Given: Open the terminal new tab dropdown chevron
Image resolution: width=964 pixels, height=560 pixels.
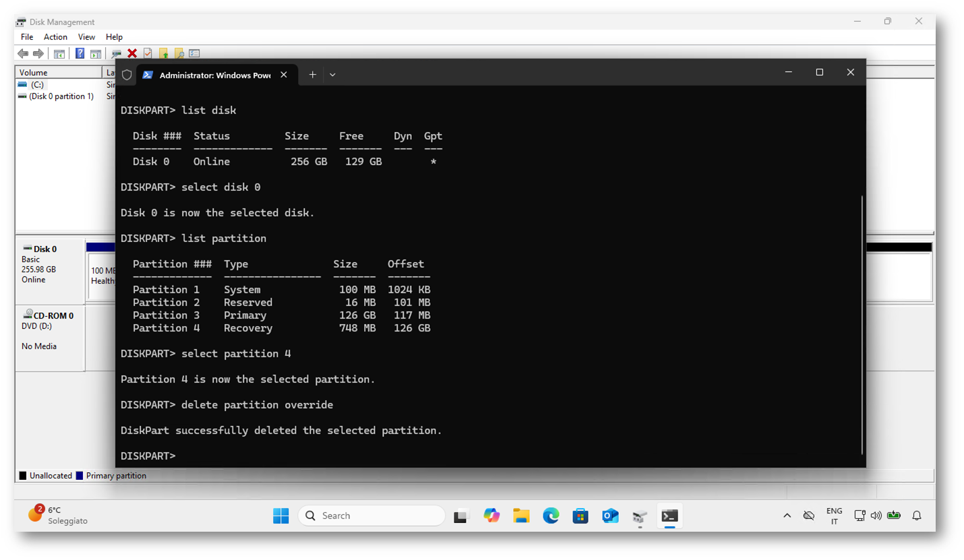Looking at the screenshot, I should [332, 75].
